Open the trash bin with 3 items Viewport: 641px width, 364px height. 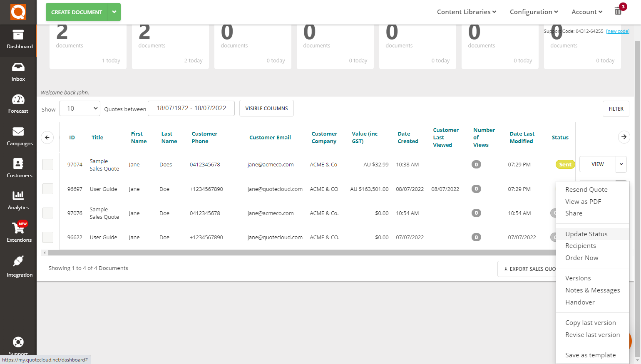point(618,11)
